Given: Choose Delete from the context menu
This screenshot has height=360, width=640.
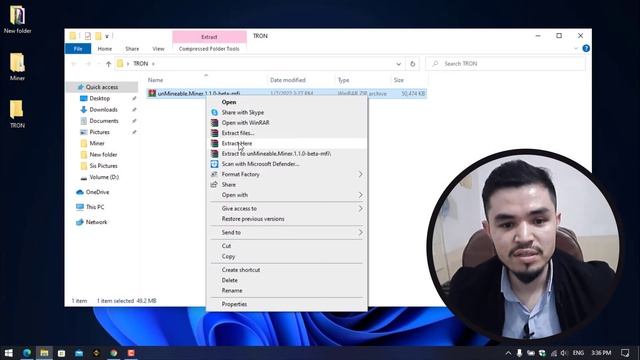Looking at the screenshot, I should coord(229,280).
